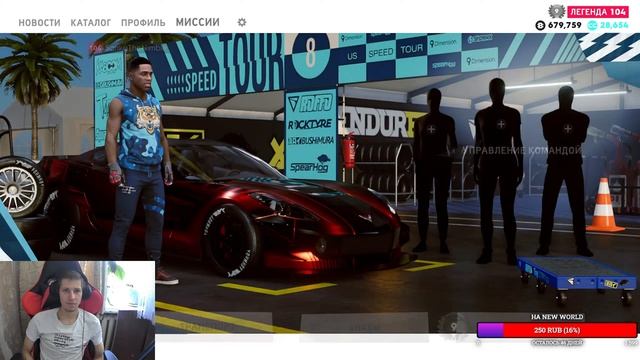Add crew member in middle silhouette slot

501,124
